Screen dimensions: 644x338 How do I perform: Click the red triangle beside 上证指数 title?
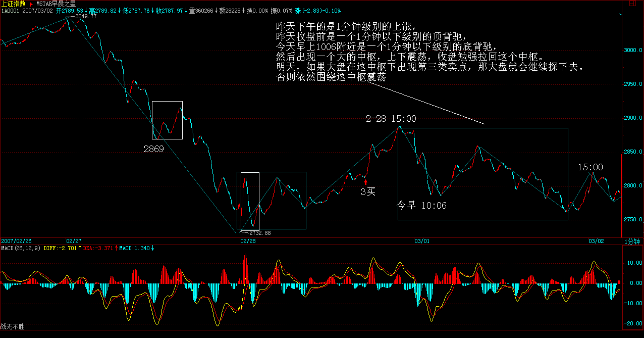(x=31, y=4)
